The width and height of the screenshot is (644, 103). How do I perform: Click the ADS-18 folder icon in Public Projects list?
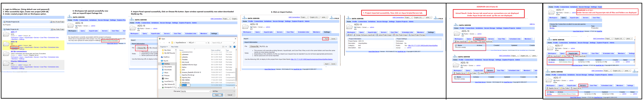[6, 44]
